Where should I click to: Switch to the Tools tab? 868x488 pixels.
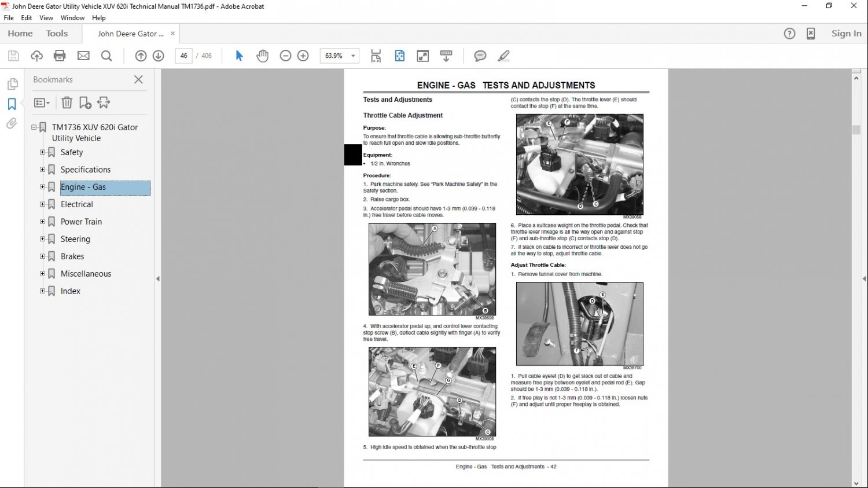[x=56, y=33]
